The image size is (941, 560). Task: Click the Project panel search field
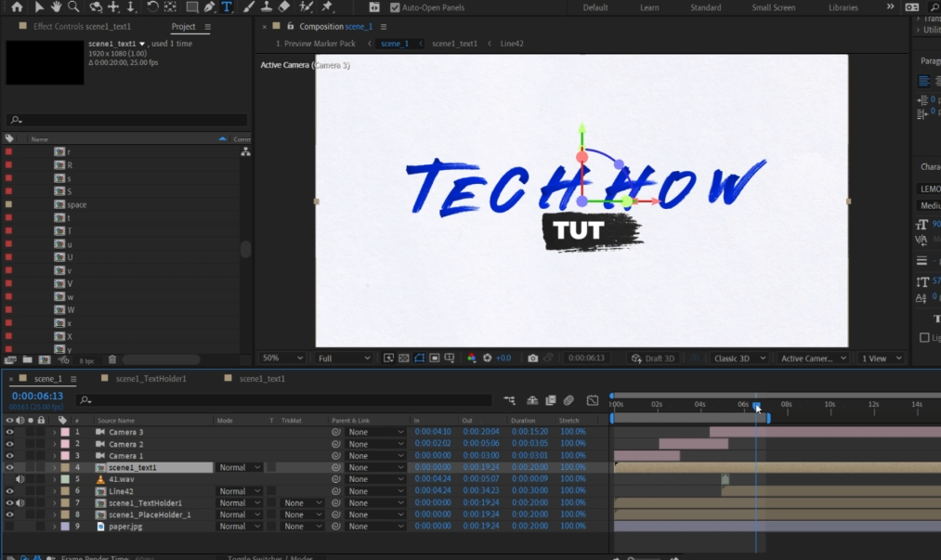click(x=130, y=120)
